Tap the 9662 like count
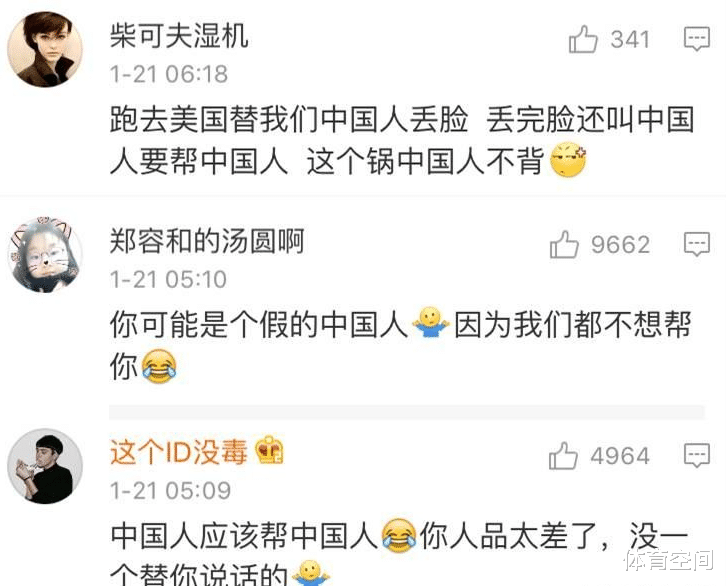 coord(620,244)
